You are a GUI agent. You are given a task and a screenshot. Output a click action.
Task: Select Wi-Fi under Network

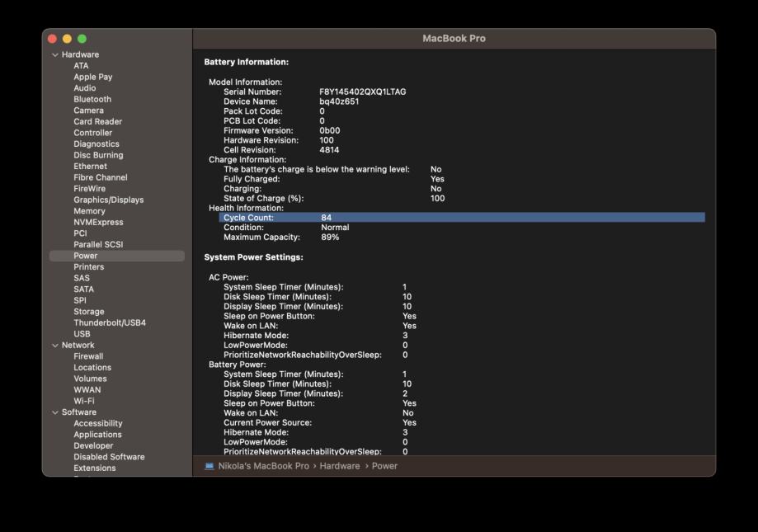pyautogui.click(x=84, y=401)
